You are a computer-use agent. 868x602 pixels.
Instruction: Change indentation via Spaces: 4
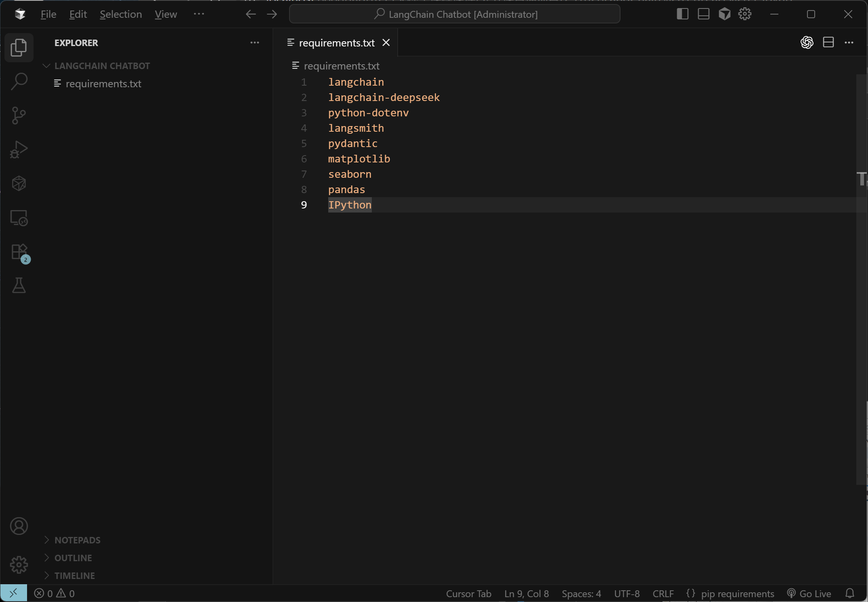tap(581, 593)
